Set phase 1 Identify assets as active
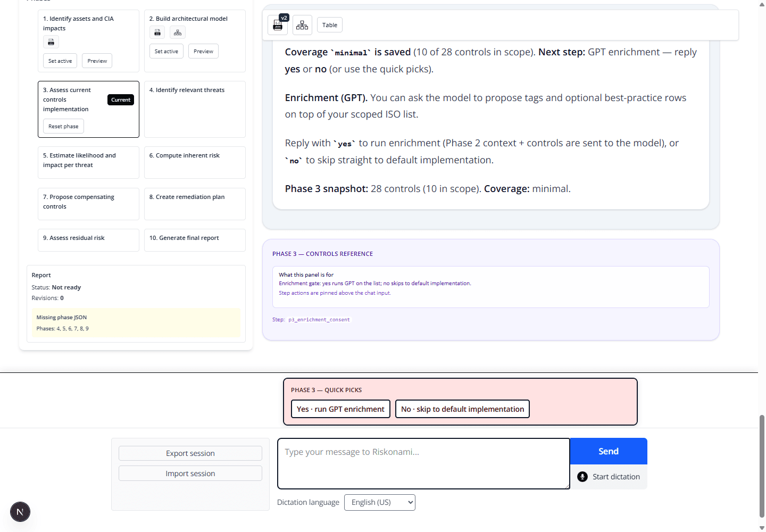The height and width of the screenshot is (532, 766). coord(60,61)
